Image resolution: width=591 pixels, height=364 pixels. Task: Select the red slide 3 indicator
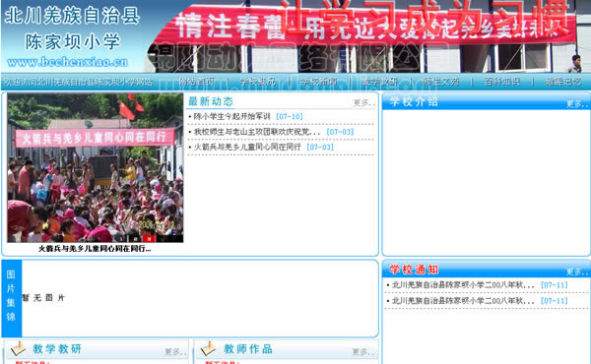click(x=149, y=239)
